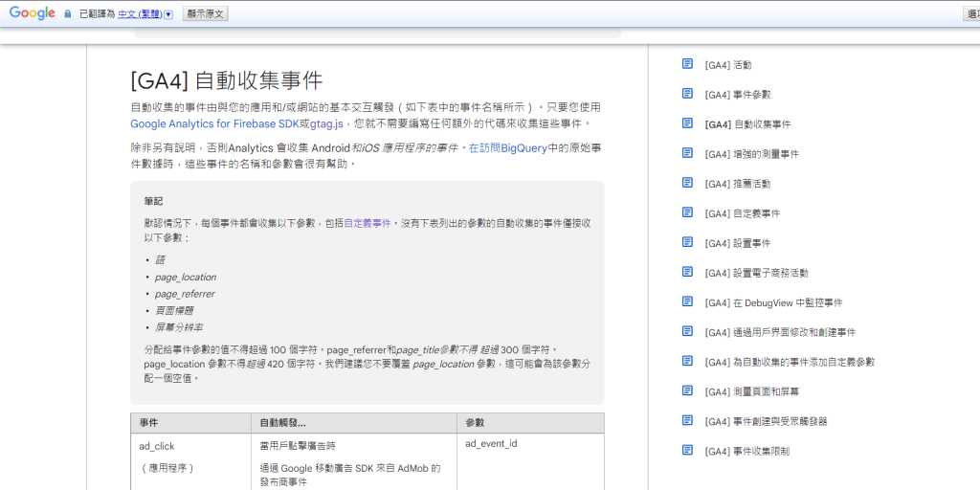The width and height of the screenshot is (980, 490).
Task: Click the ad_click table cell
Action: click(157, 446)
